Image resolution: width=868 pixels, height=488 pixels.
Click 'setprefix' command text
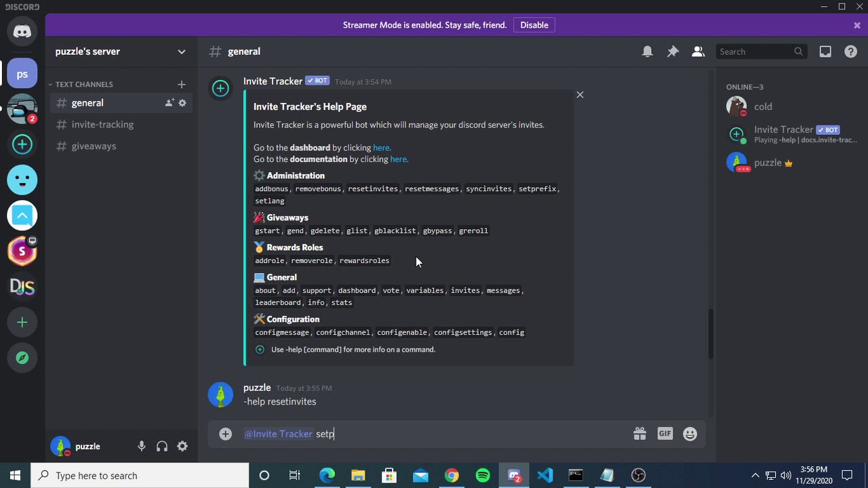[537, 189]
